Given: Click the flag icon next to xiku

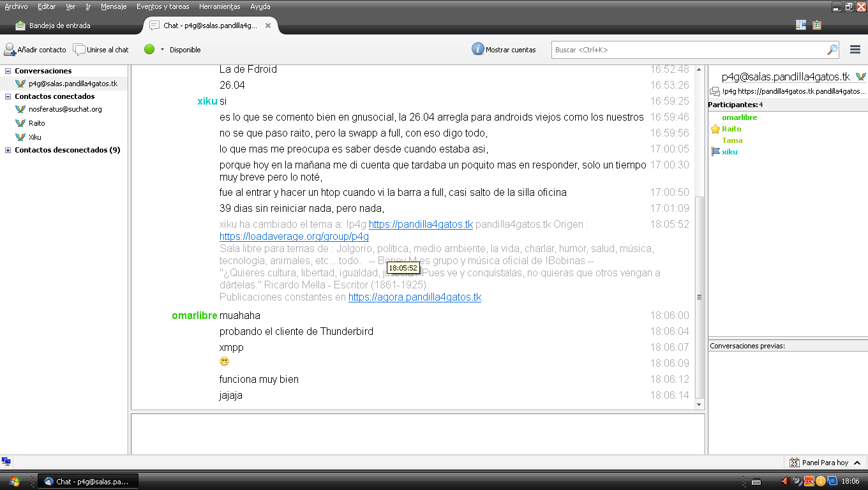Looking at the screenshot, I should pos(715,152).
